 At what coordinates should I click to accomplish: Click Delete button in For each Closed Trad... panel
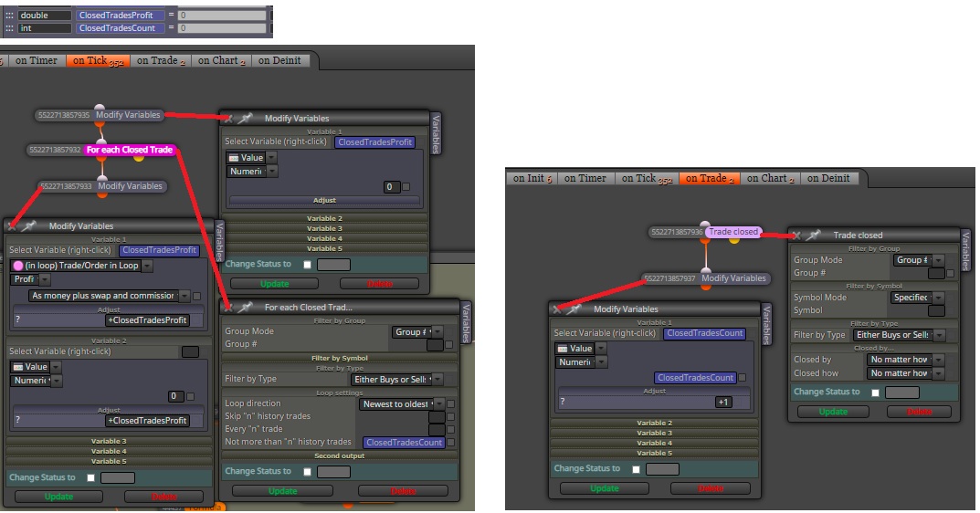click(x=403, y=491)
